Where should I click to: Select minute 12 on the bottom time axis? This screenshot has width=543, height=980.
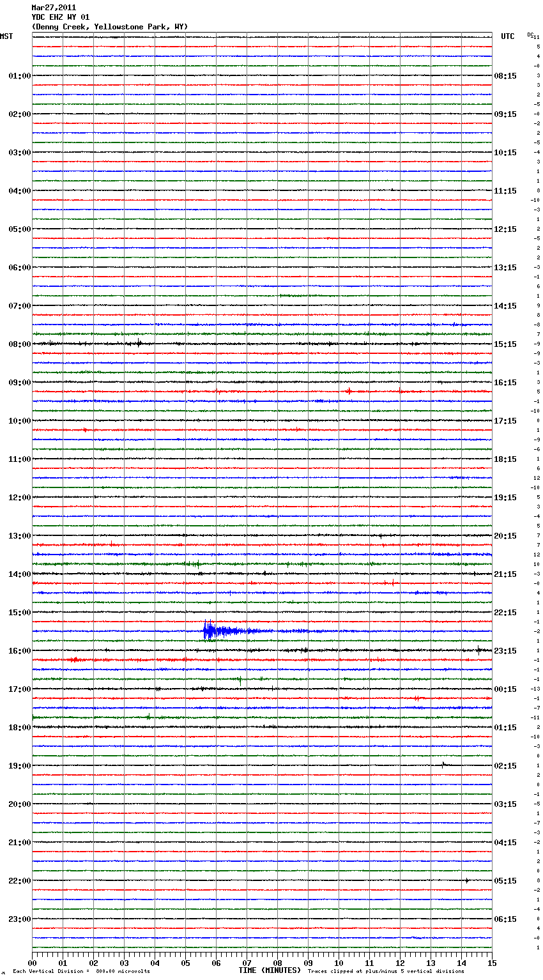(400, 963)
